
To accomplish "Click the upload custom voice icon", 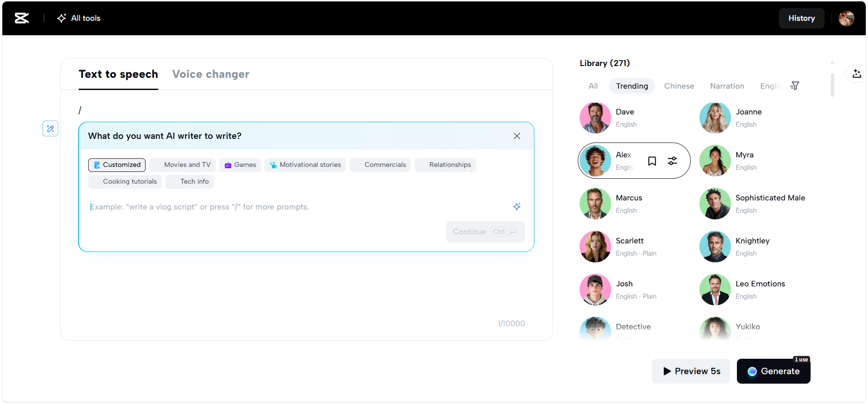I will point(856,74).
